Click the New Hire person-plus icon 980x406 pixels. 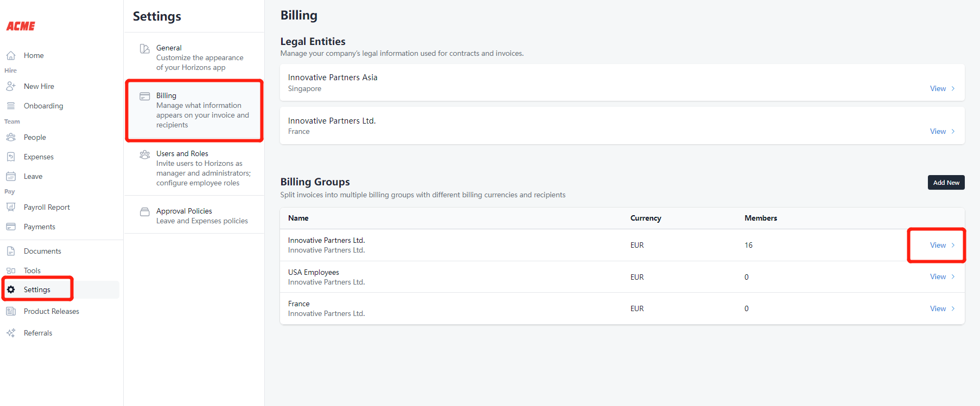pyautogui.click(x=11, y=86)
